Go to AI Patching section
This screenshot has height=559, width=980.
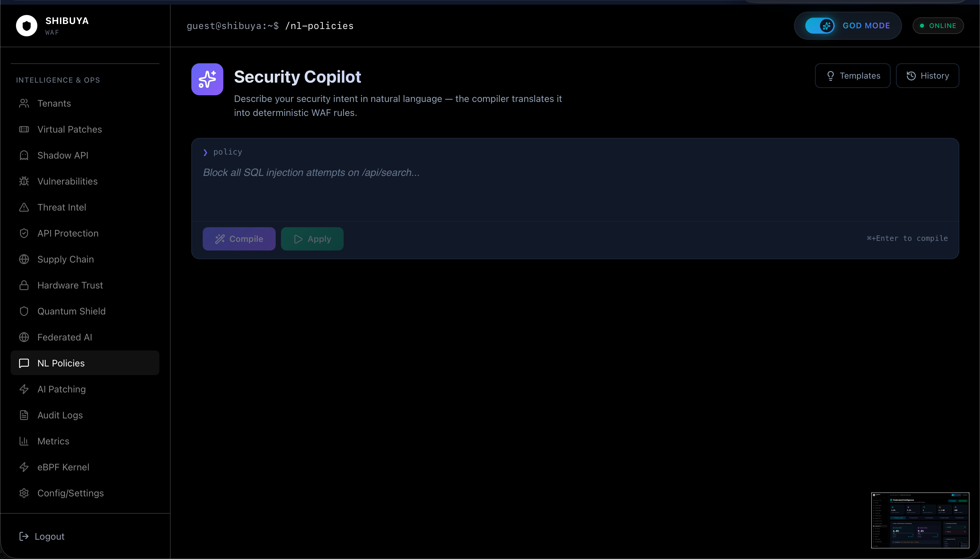click(x=61, y=389)
